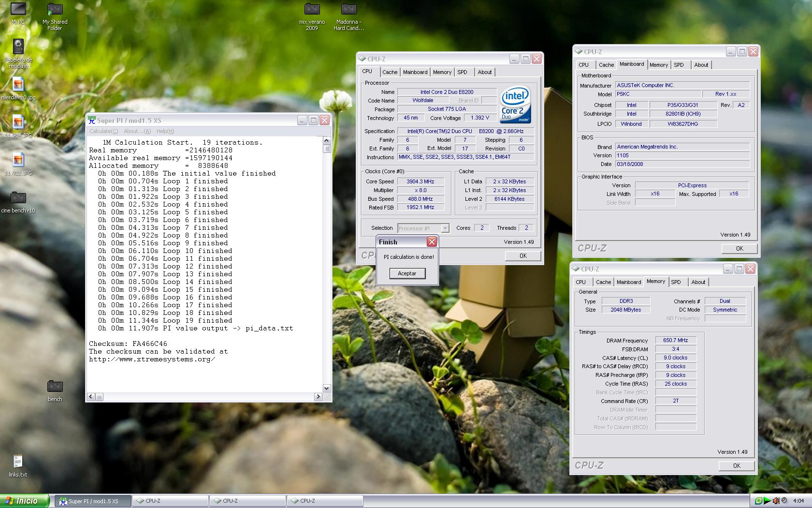812x508 pixels.
Task: Select Cache tab in Mainboard window
Action: tap(606, 65)
